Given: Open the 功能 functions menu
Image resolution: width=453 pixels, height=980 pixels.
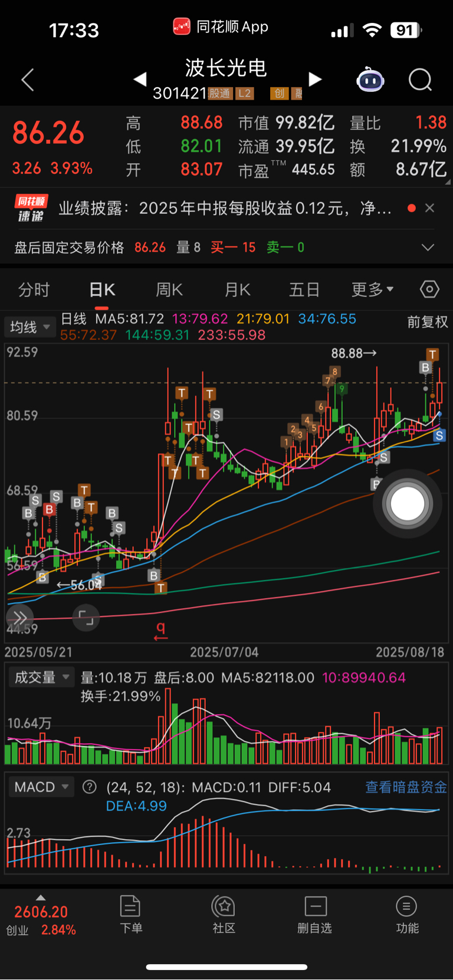Looking at the screenshot, I should coord(407,914).
